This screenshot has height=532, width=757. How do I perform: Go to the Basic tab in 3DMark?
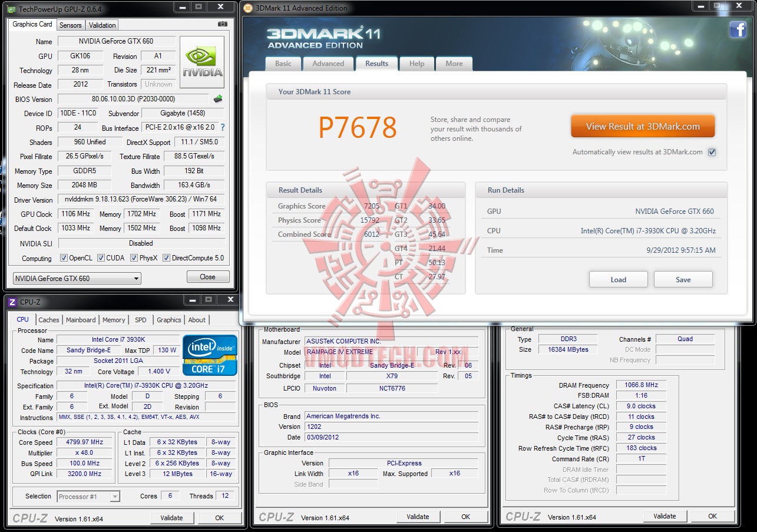coord(283,64)
